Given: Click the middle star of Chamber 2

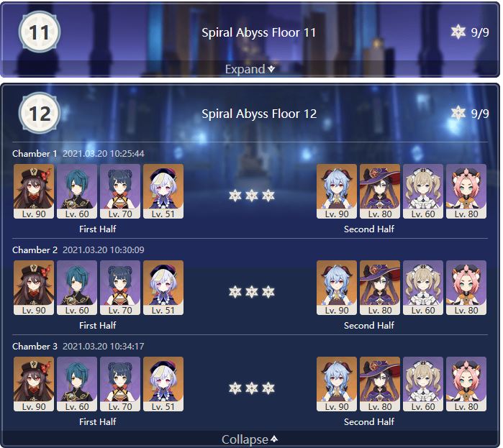Looking at the screenshot, I should click(252, 292).
